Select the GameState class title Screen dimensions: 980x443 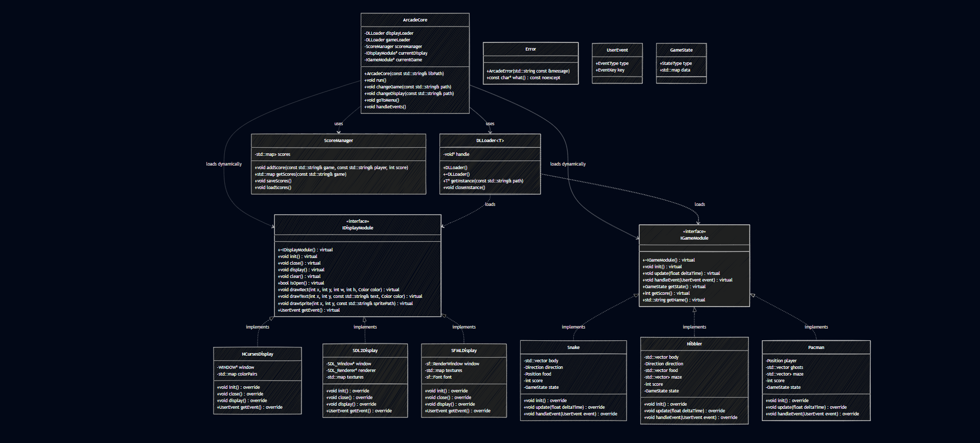coord(681,50)
